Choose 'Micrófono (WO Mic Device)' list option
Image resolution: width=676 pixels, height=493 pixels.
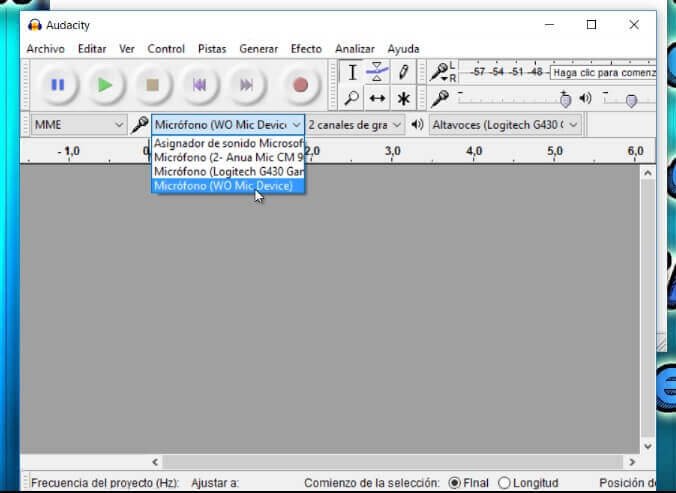click(228, 186)
